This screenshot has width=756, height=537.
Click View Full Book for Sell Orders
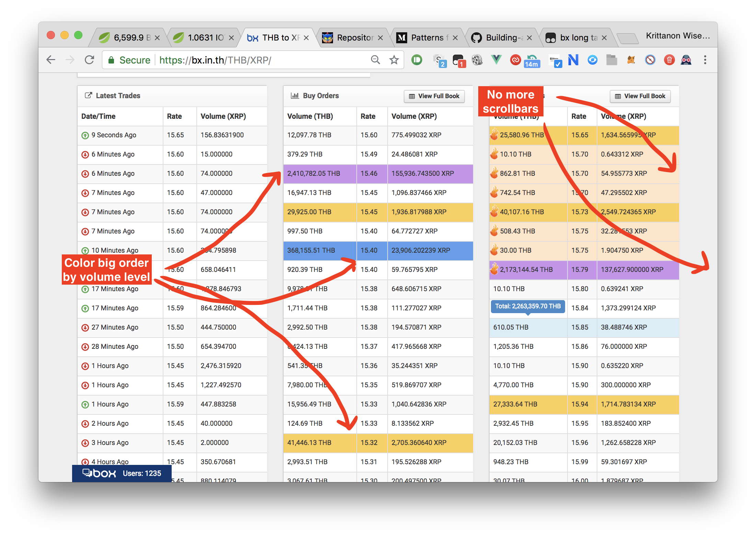pyautogui.click(x=640, y=96)
